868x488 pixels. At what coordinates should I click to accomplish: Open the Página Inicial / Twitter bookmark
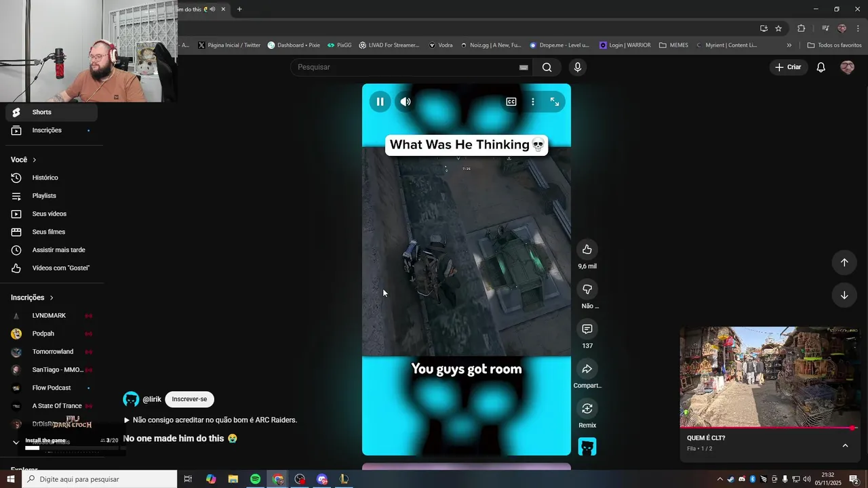point(229,45)
